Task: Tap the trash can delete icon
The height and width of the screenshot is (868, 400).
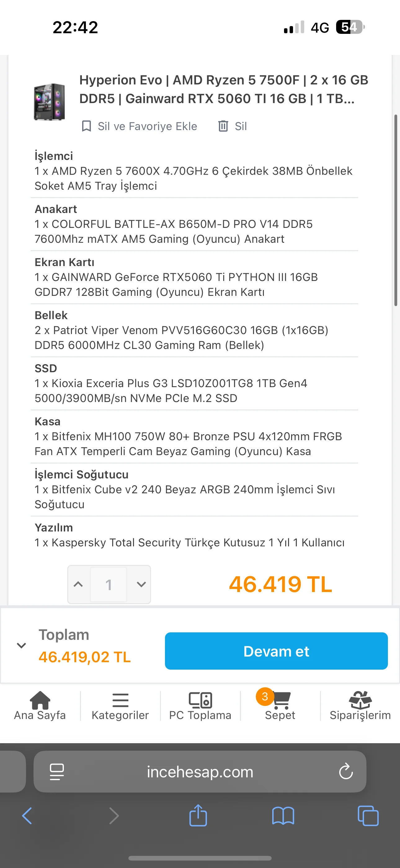Action: (x=223, y=126)
